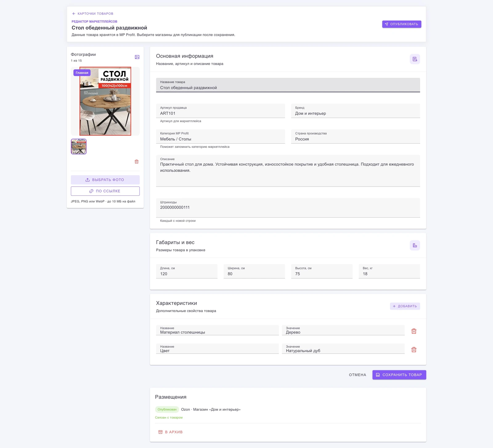Screen dimensions: 493x448
Task: Click the Редактор маркетплейсов label
Action: (94, 22)
